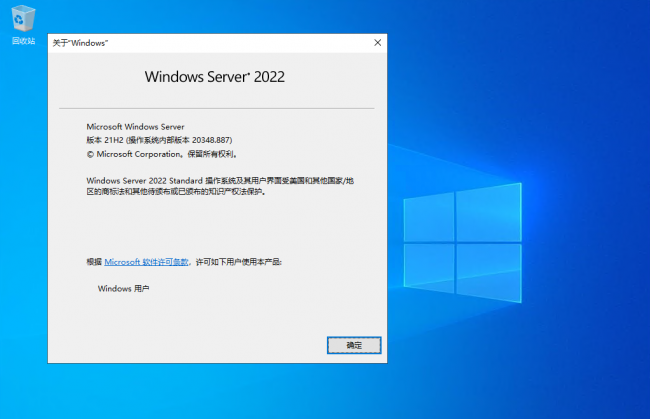Click the 确定 button
This screenshot has height=419, width=650.
pos(354,345)
